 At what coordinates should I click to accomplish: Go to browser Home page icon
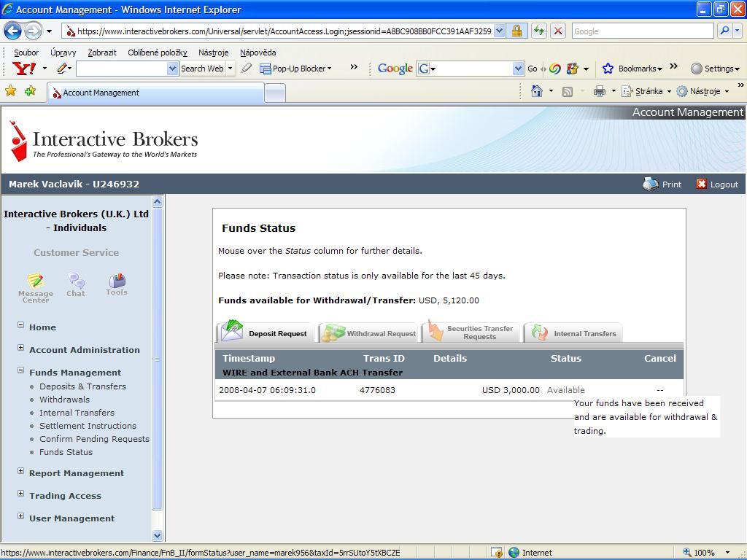click(x=537, y=91)
